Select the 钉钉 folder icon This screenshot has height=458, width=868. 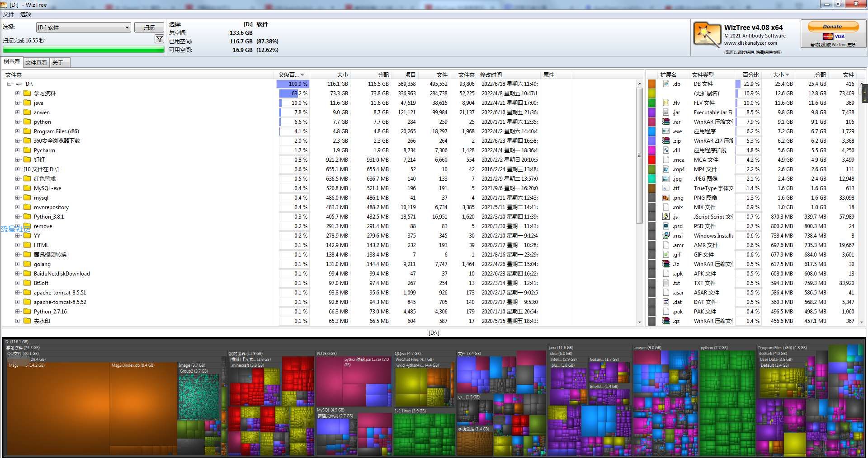[x=27, y=159]
